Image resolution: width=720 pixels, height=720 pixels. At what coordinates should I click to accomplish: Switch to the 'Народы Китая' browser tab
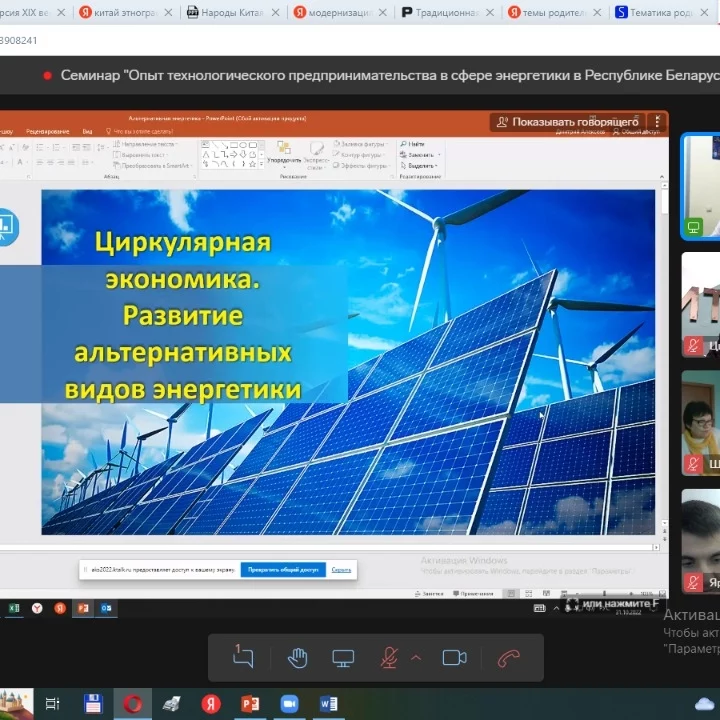click(228, 12)
